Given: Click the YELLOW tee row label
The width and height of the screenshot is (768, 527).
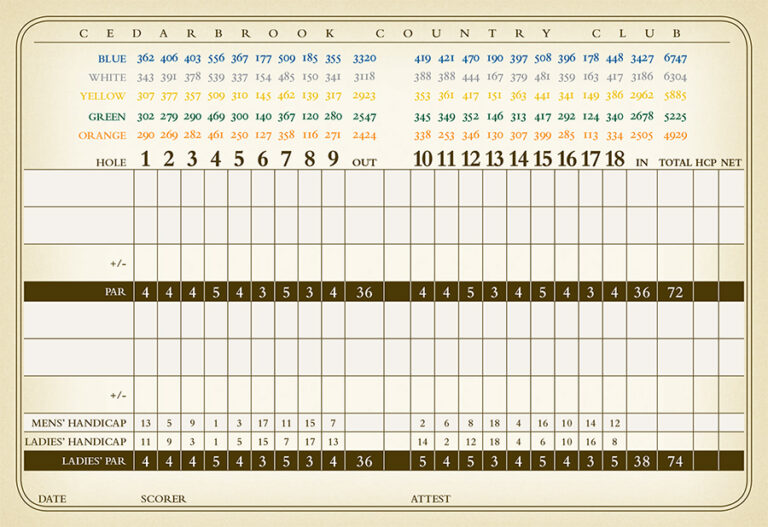Looking at the screenshot, I should point(103,96).
